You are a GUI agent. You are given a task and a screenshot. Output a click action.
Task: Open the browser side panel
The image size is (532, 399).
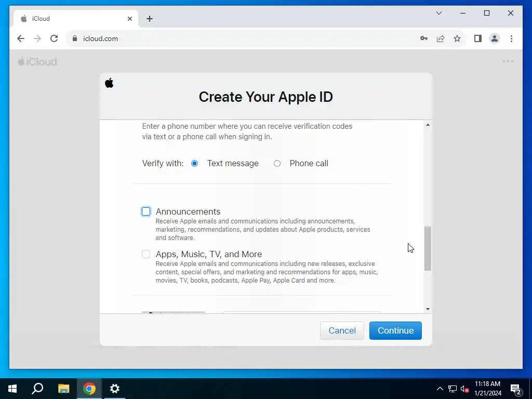point(478,38)
